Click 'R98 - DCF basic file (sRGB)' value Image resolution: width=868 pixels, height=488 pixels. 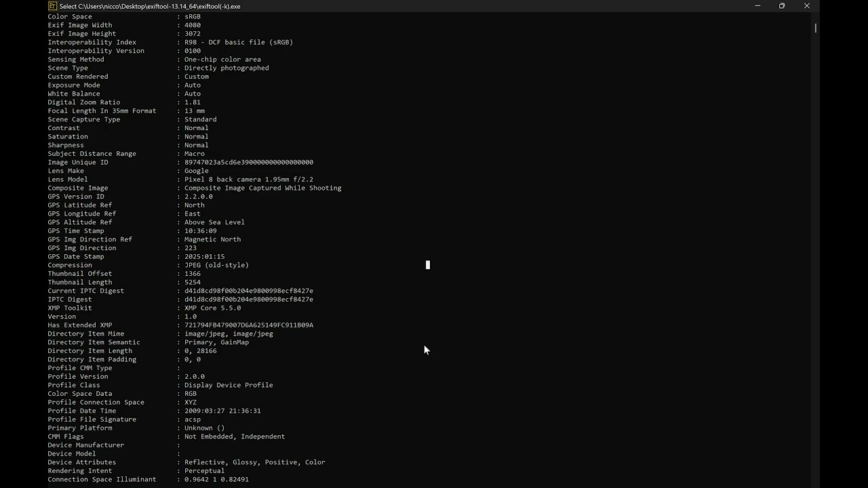(x=239, y=42)
